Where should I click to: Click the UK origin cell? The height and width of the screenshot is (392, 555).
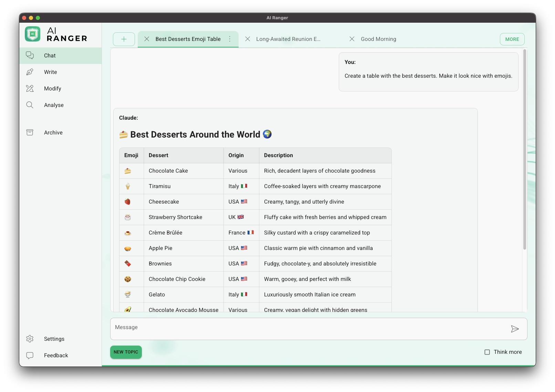[x=241, y=217]
